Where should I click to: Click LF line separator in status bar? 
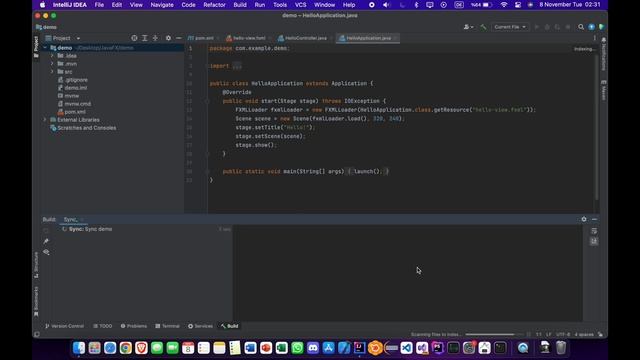(x=549, y=334)
